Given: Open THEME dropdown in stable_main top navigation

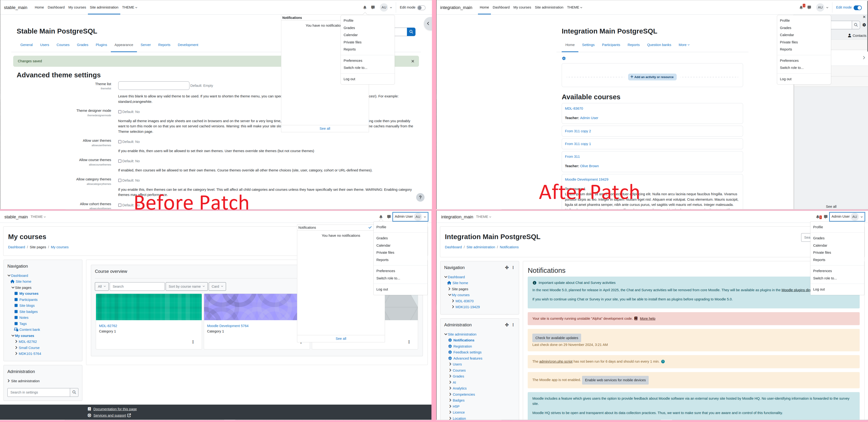Looking at the screenshot, I should pyautogui.click(x=129, y=7).
